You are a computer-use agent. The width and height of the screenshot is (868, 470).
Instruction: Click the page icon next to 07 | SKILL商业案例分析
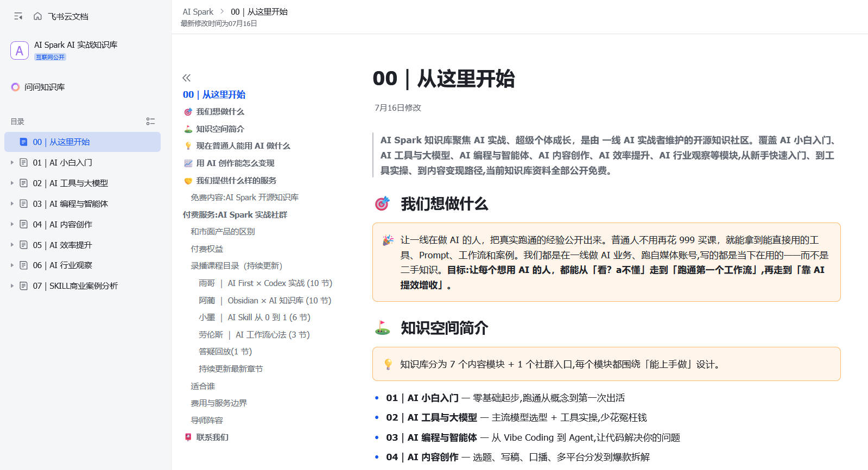pyautogui.click(x=23, y=286)
